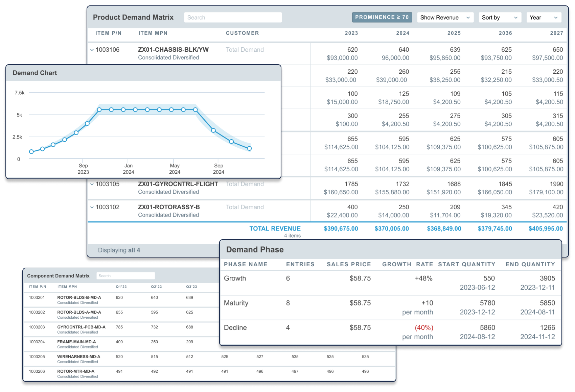Click the 2023-06-12 start date
This screenshot has height=392, width=575.
(477, 288)
